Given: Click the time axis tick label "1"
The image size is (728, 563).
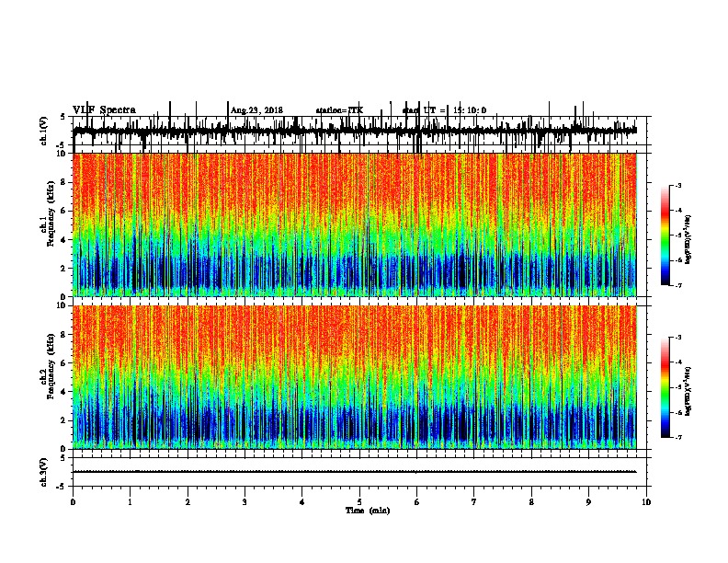Looking at the screenshot, I should click(x=131, y=502).
